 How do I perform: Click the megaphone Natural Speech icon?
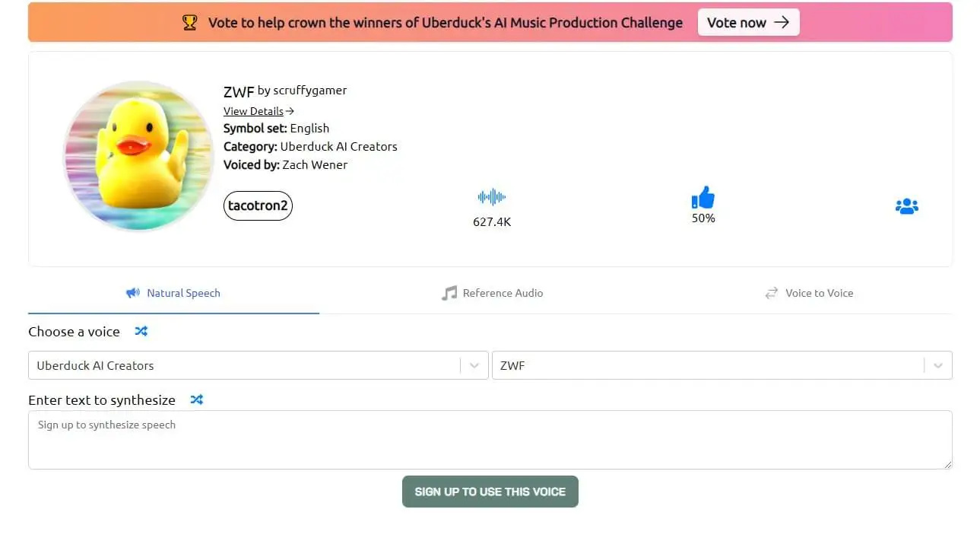(x=133, y=293)
